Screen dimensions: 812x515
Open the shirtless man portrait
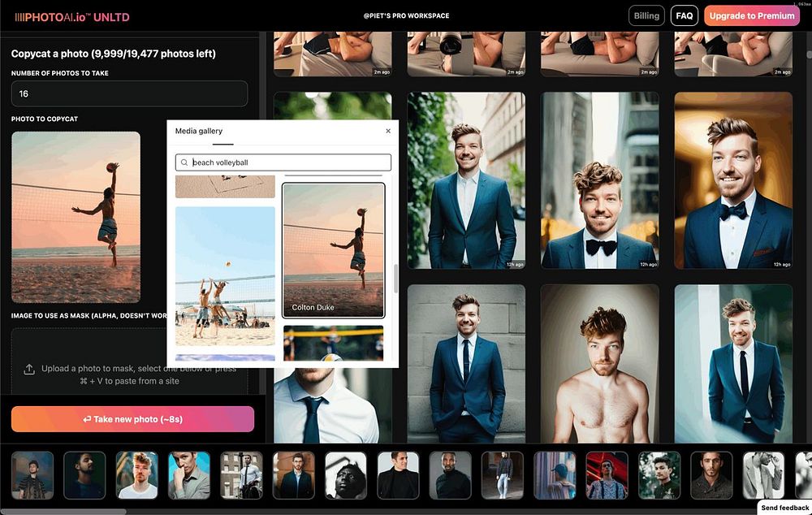point(600,364)
